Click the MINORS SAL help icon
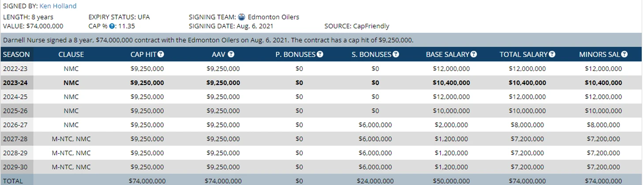 624,55
